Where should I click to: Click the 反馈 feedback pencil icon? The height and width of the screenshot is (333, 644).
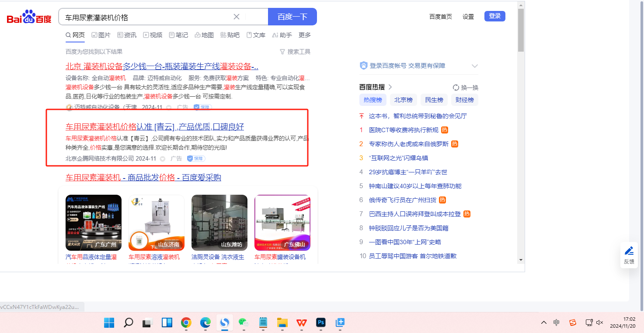pos(629,251)
